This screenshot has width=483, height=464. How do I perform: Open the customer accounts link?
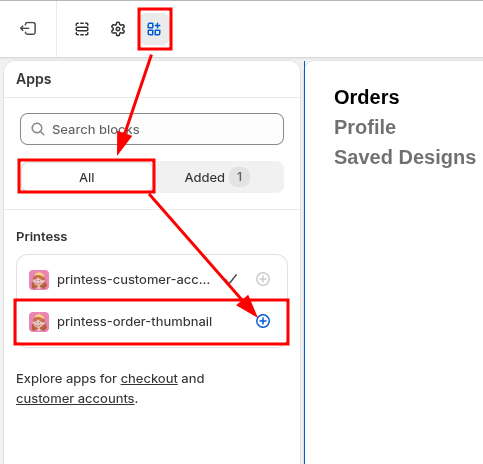(x=75, y=399)
